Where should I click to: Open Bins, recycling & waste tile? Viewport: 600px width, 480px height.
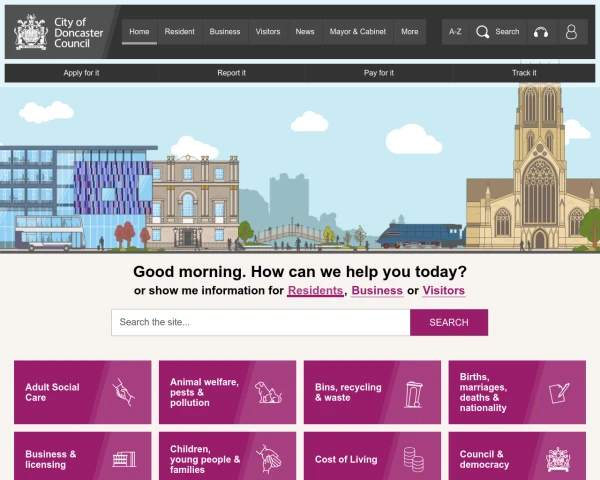372,392
